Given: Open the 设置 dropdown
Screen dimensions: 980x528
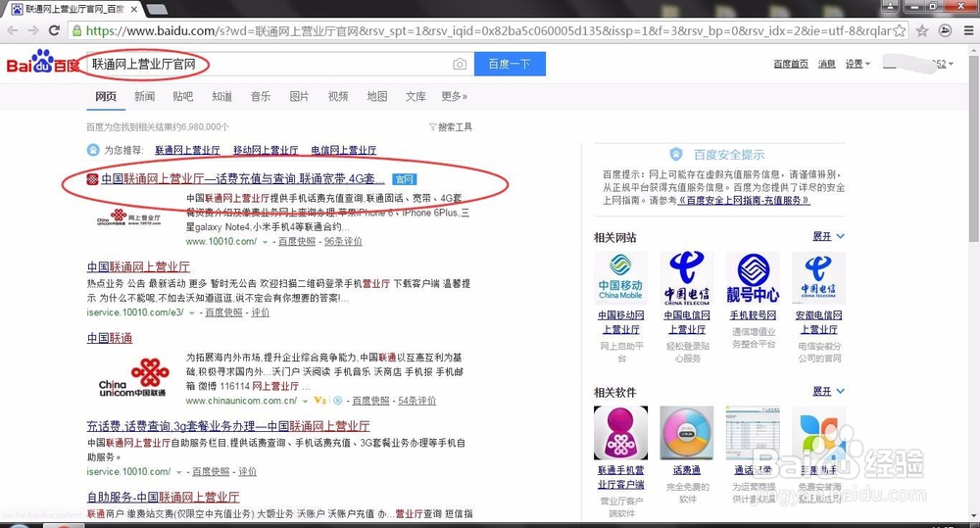Looking at the screenshot, I should (857, 64).
